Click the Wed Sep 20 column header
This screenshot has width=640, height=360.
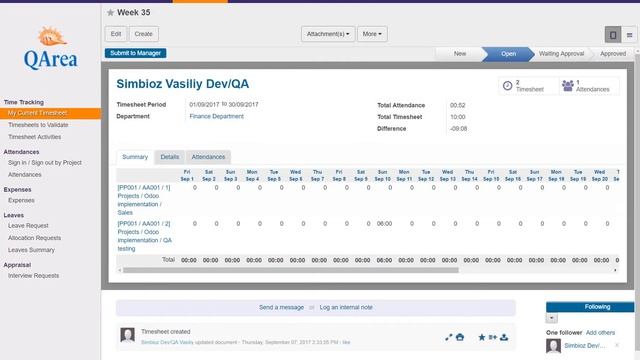click(600, 176)
